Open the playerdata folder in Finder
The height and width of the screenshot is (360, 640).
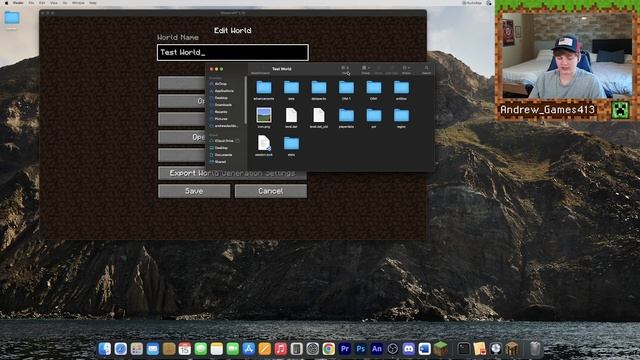(346, 116)
